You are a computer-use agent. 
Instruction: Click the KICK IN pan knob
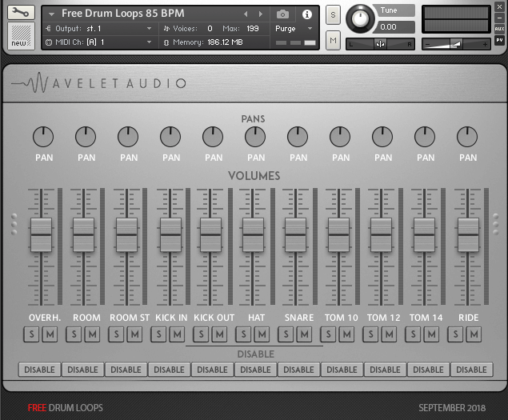[x=170, y=137]
